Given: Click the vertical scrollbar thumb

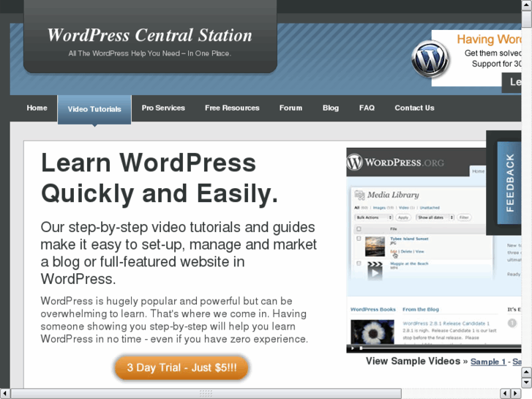Looking at the screenshot, I should point(526,19).
